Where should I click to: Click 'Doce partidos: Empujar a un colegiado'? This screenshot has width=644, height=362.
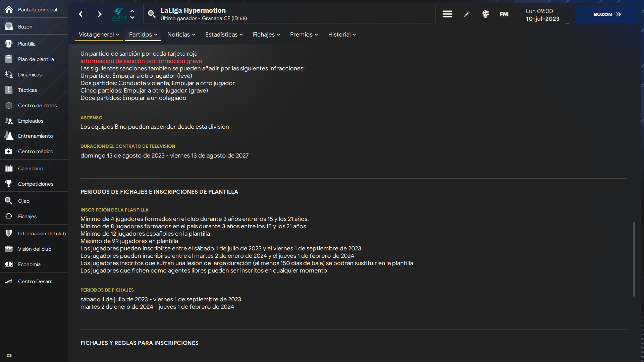[x=133, y=98]
